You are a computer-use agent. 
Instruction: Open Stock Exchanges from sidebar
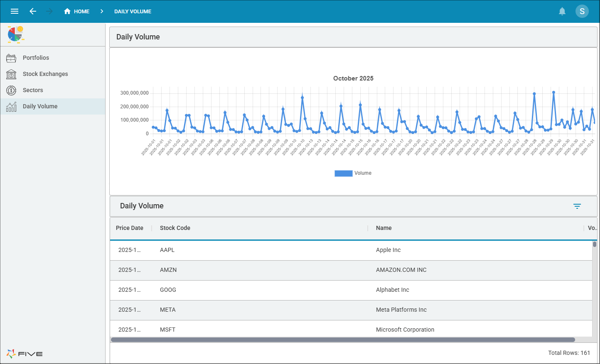pos(52,74)
